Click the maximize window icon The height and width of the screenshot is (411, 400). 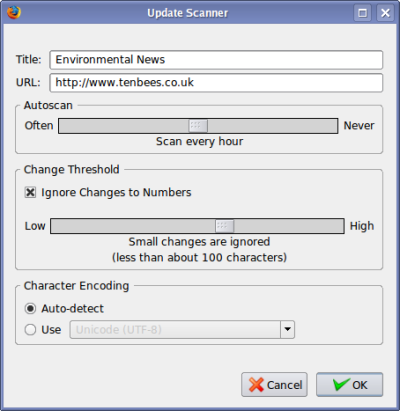[x=362, y=13]
